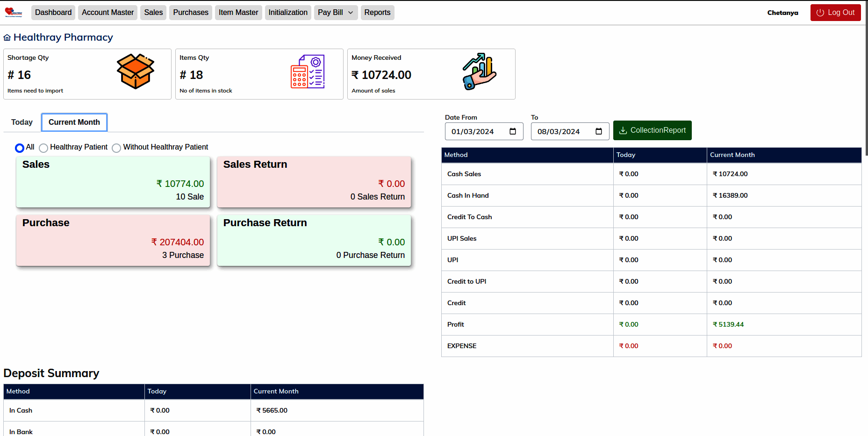Click the Healthray logo
Image resolution: width=868 pixels, height=436 pixels.
(x=14, y=12)
